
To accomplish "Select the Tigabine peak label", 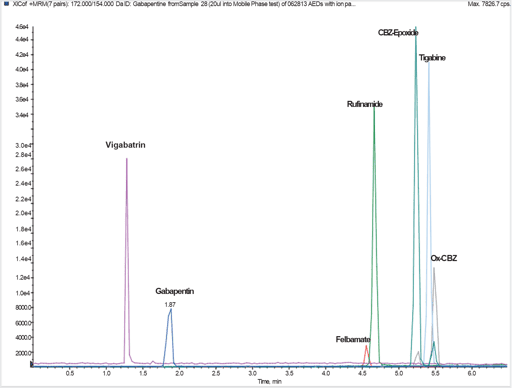I will click(x=432, y=58).
